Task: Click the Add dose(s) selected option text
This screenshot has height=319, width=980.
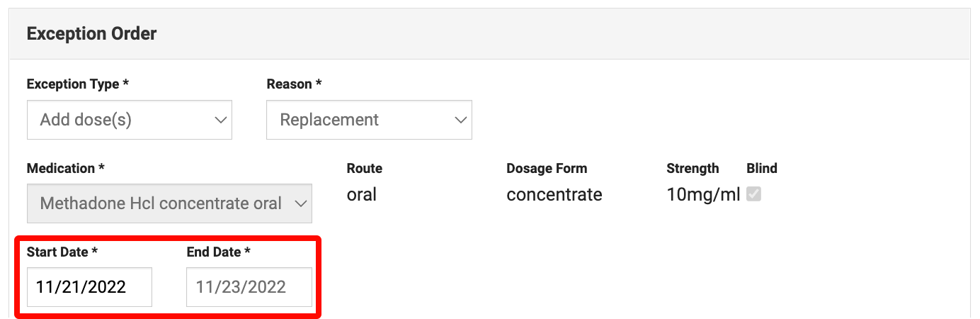Action: click(86, 120)
